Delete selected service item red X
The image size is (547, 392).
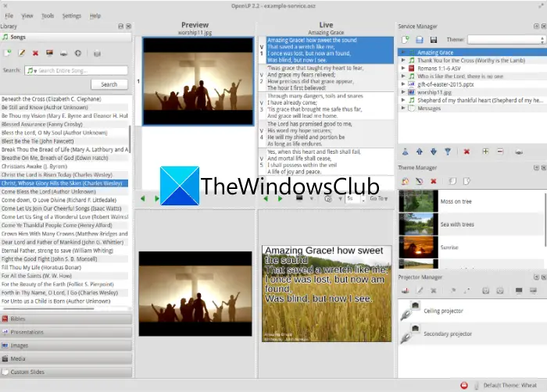467,151
